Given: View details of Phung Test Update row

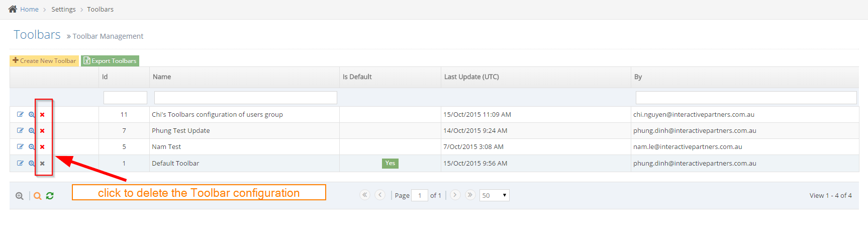Looking at the screenshot, I should click(x=32, y=131).
